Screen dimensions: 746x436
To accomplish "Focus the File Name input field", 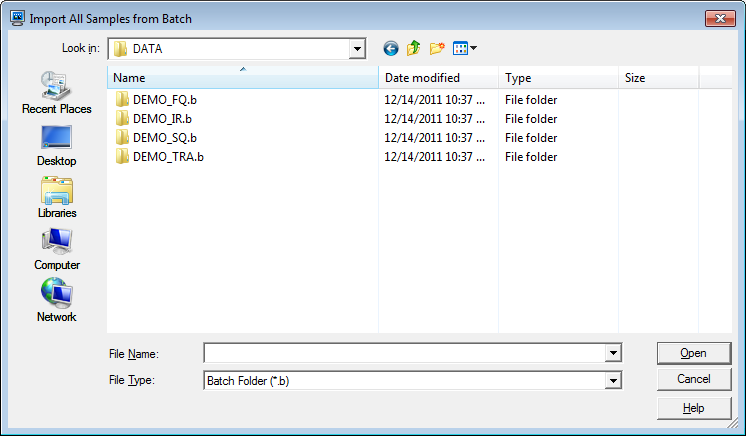I will pos(404,353).
